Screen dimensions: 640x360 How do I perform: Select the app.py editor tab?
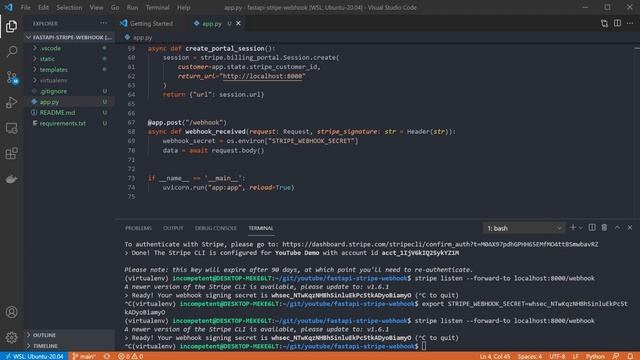[212, 24]
